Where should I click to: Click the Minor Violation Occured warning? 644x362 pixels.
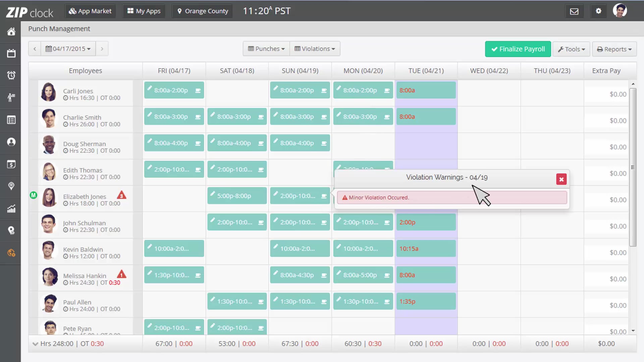click(452, 197)
